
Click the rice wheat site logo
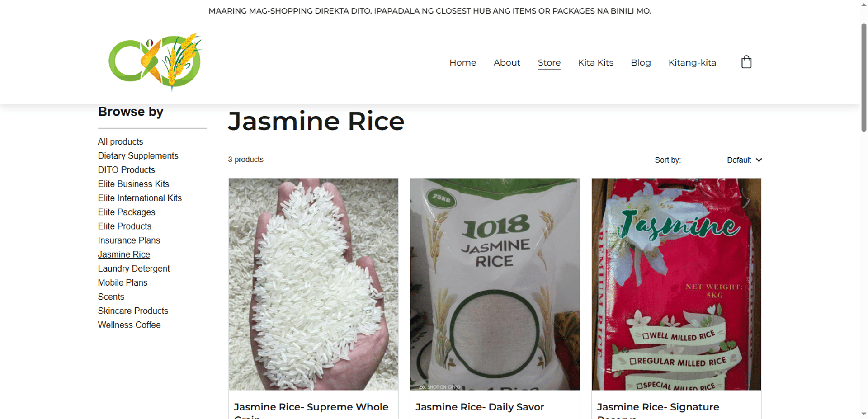155,62
